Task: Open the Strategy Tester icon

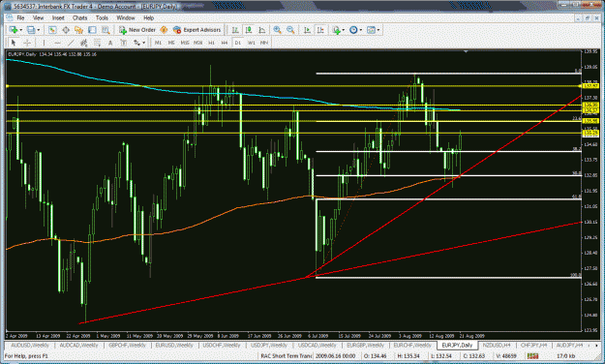Action: click(105, 30)
